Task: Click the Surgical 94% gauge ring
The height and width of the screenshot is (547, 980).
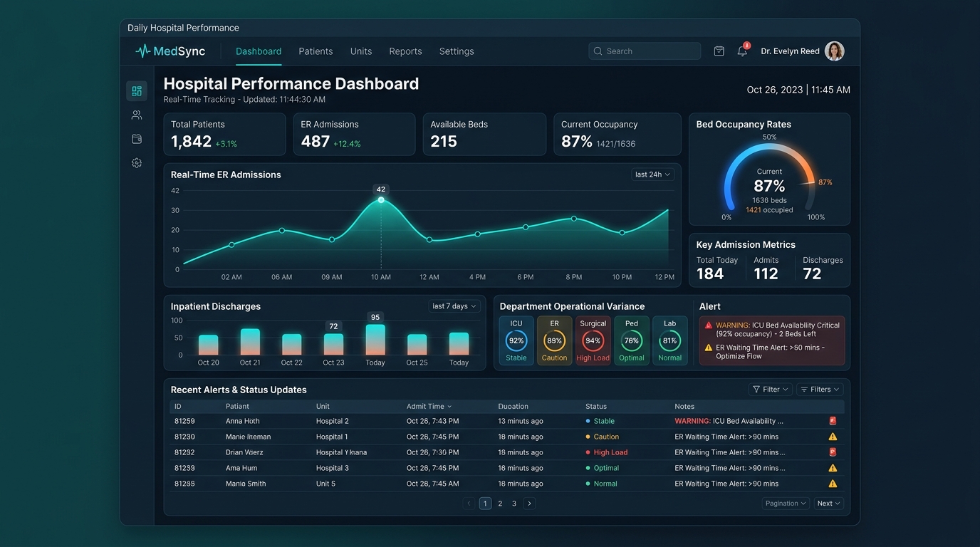Action: [x=593, y=340]
